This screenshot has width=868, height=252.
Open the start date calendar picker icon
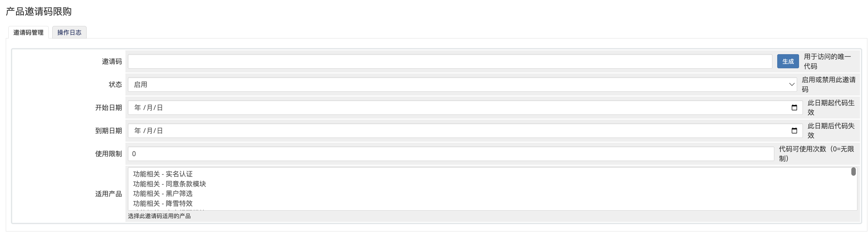click(794, 107)
